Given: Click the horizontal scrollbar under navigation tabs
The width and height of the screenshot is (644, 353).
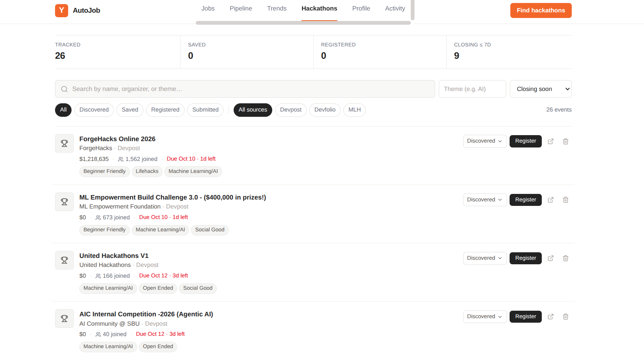Looking at the screenshot, I should click(303, 23).
